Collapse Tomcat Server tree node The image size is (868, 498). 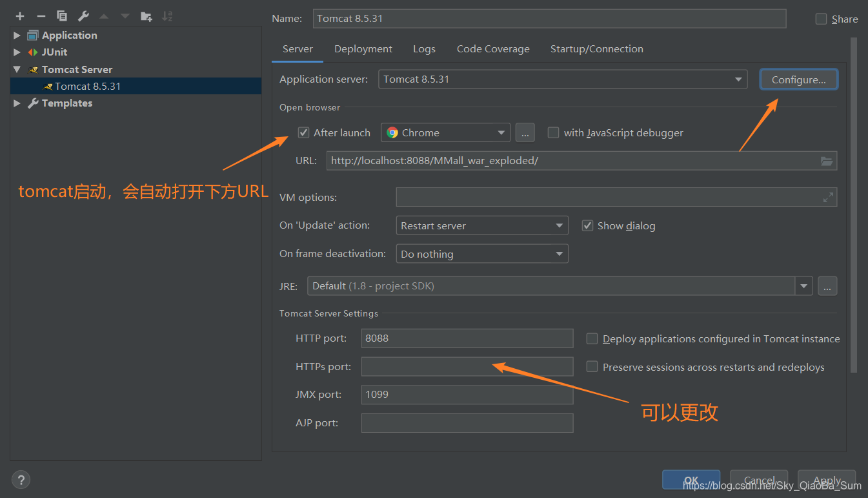click(17, 69)
